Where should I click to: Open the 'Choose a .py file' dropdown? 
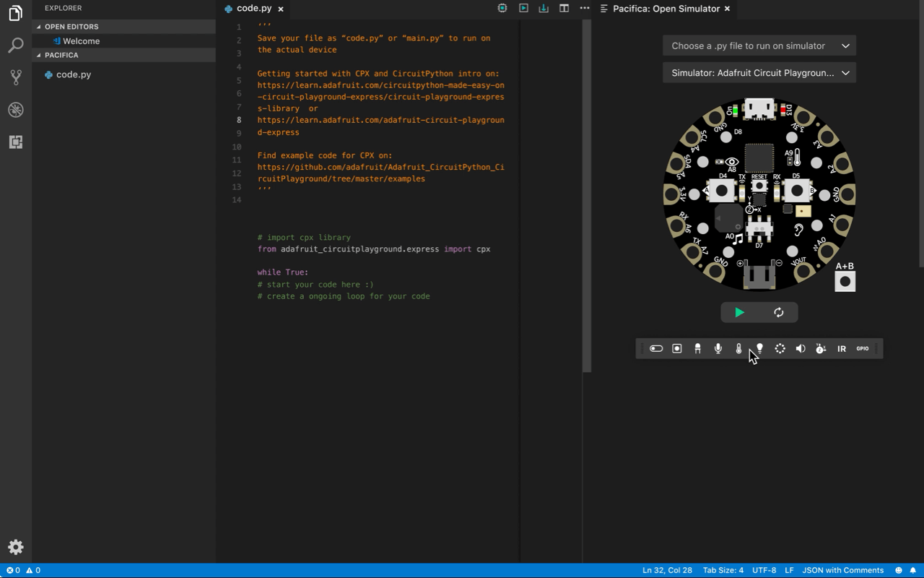759,46
